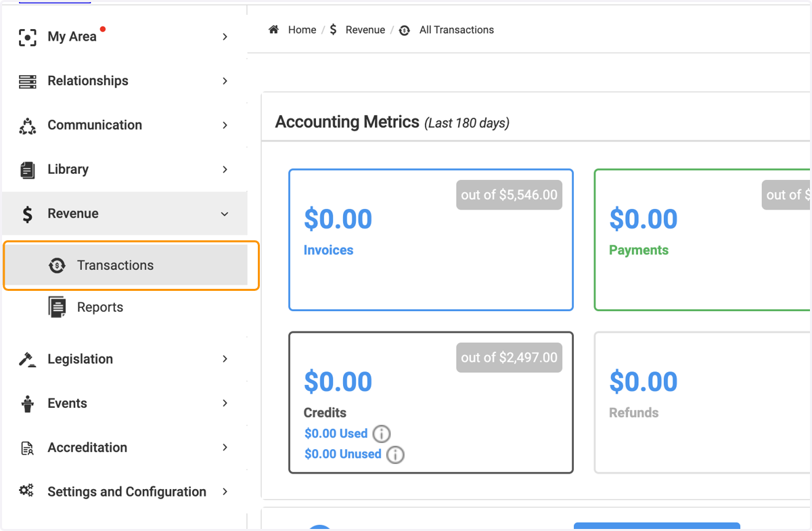The height and width of the screenshot is (531, 812).
Task: Expand the Library chevron
Action: [x=225, y=170]
